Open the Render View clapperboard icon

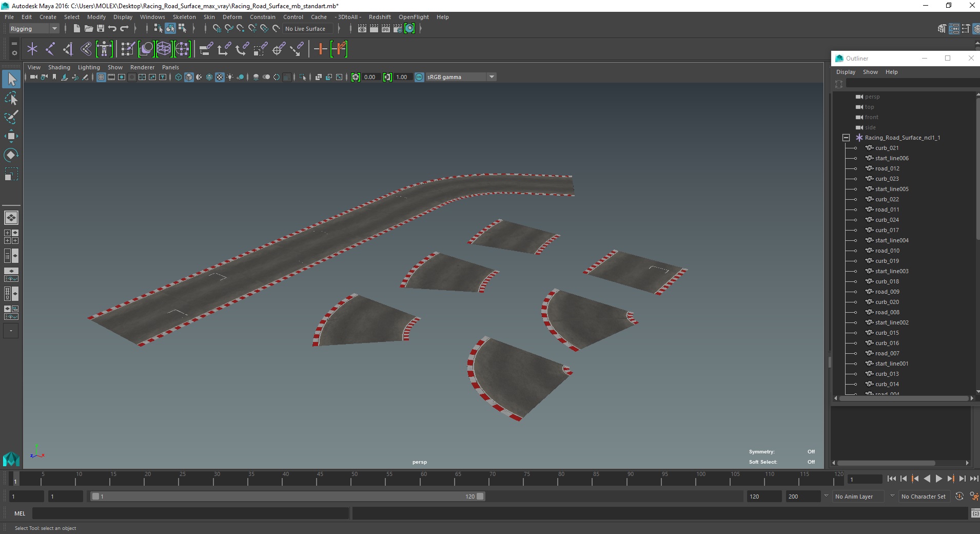[362, 29]
